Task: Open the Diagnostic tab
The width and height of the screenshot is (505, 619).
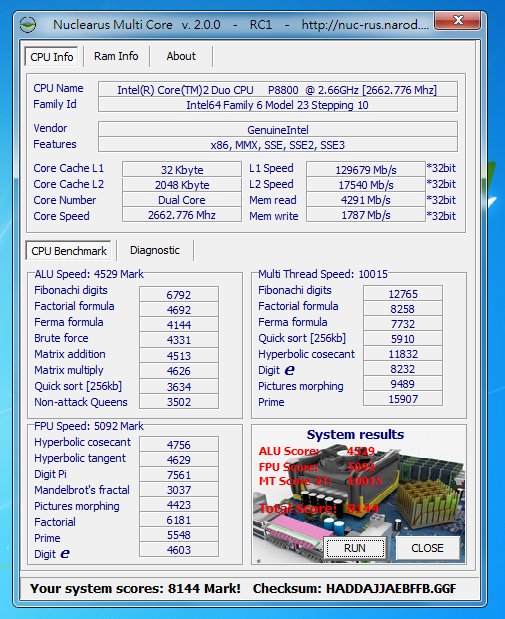Action: pos(155,250)
